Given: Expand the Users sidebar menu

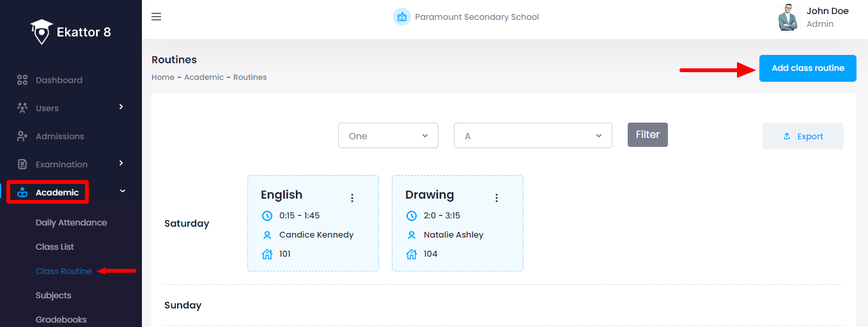Looking at the screenshot, I should pos(121,107).
